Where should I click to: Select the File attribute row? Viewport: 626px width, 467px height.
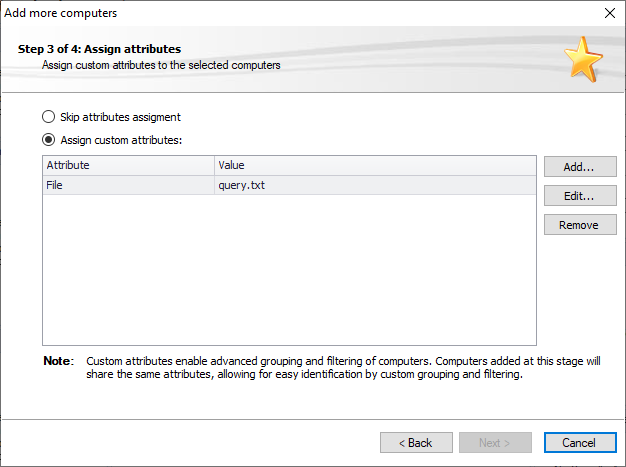(x=289, y=185)
